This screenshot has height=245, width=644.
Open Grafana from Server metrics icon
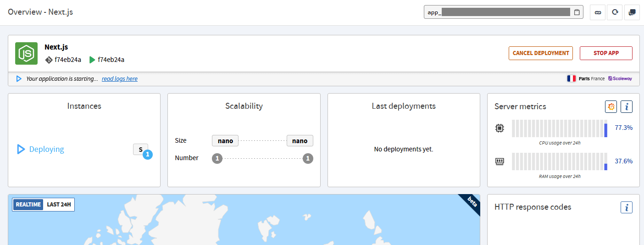point(611,106)
